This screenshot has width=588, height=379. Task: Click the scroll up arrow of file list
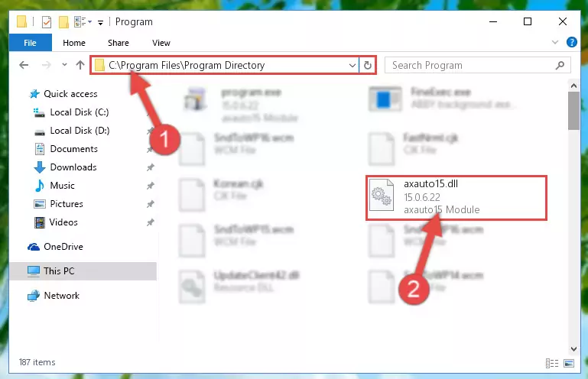click(x=573, y=86)
